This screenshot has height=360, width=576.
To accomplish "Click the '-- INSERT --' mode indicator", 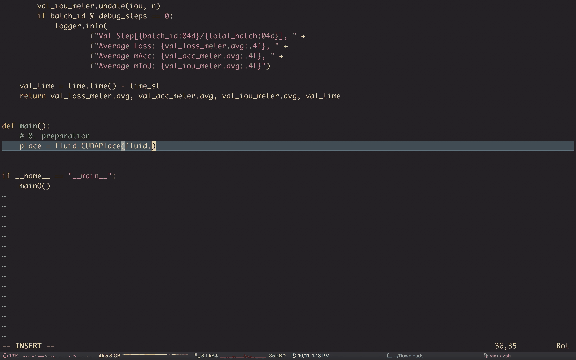I will click(28, 346).
